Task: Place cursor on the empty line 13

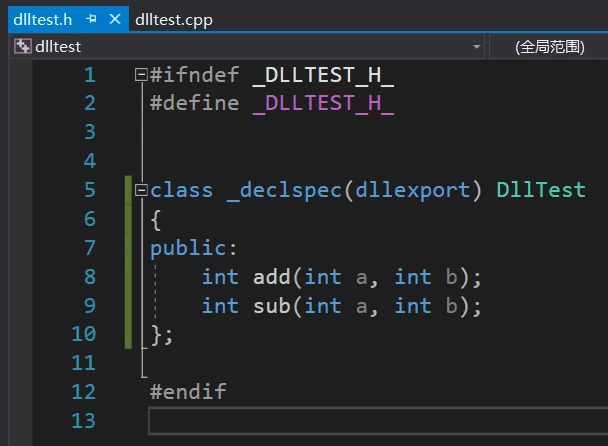Action: pos(370,421)
